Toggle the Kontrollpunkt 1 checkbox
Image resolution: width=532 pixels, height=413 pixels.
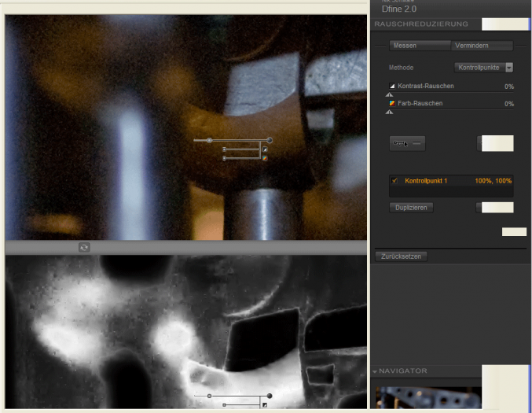coord(394,181)
